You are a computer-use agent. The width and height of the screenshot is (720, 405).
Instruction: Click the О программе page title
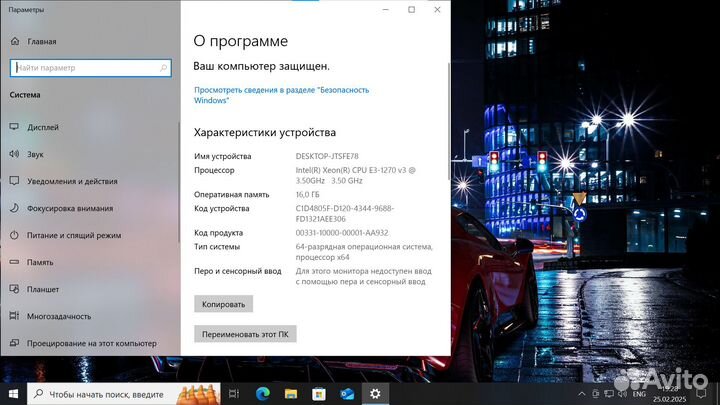tap(241, 41)
